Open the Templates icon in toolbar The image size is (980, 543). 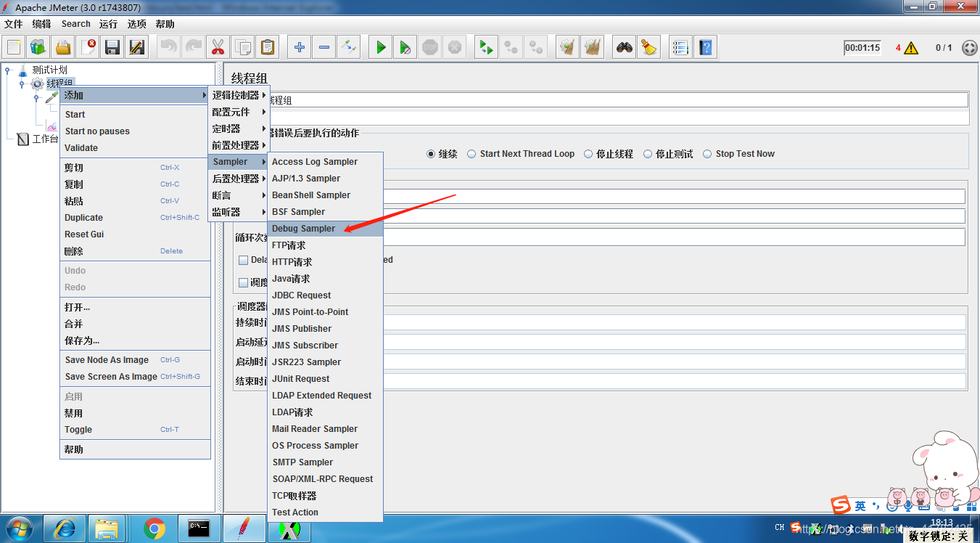pos(38,48)
